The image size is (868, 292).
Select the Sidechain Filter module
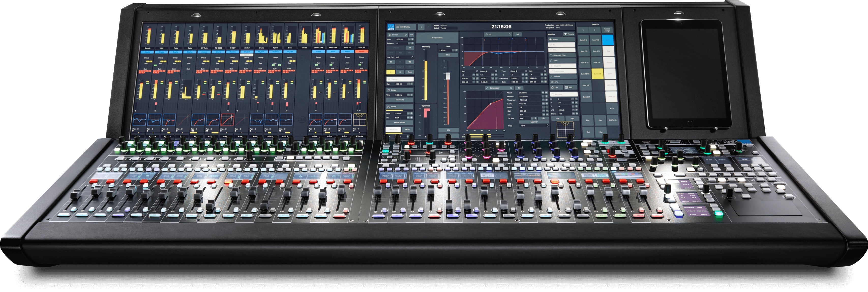[562, 55]
